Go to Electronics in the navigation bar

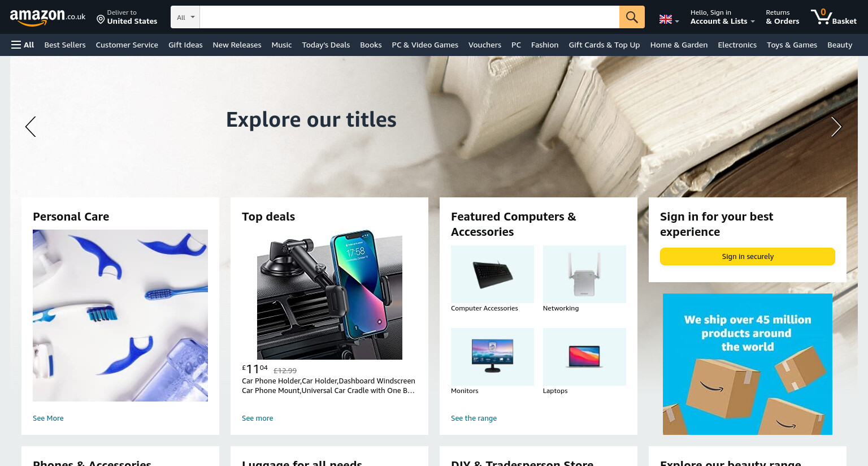click(737, 45)
